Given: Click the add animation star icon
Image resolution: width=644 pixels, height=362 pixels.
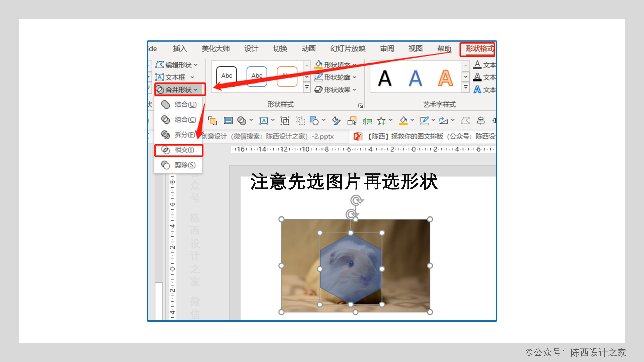Looking at the screenshot, I should tap(381, 121).
